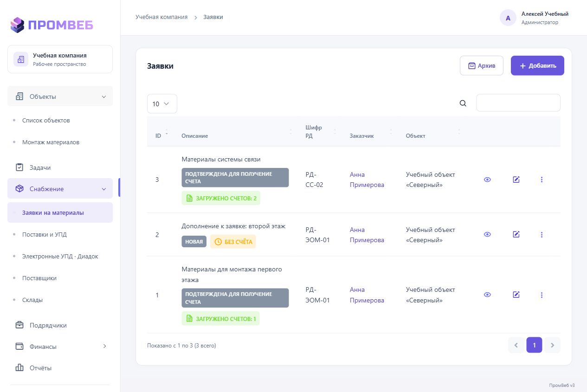Collapse the Объекты menu chevron
This screenshot has width=587, height=392.
coord(103,96)
